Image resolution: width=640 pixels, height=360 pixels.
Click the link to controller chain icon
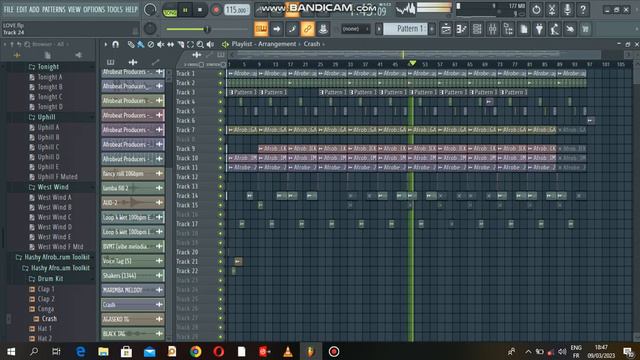coord(307,29)
